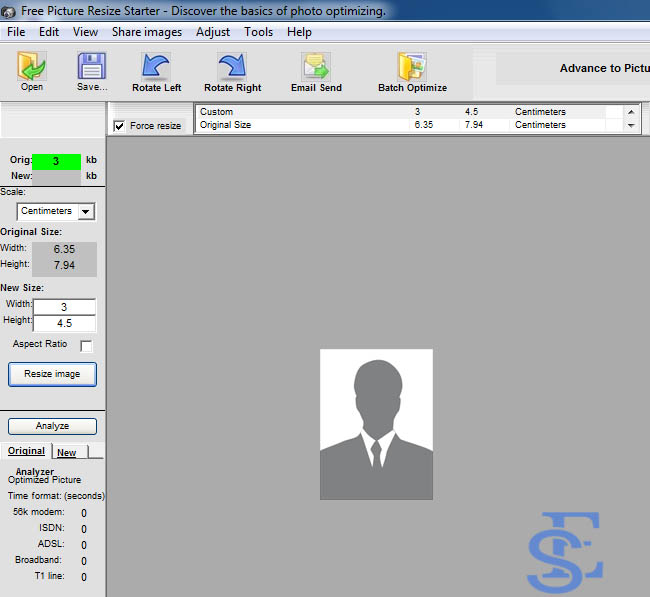Expand the Centimeters scale dropdown

pos(86,212)
